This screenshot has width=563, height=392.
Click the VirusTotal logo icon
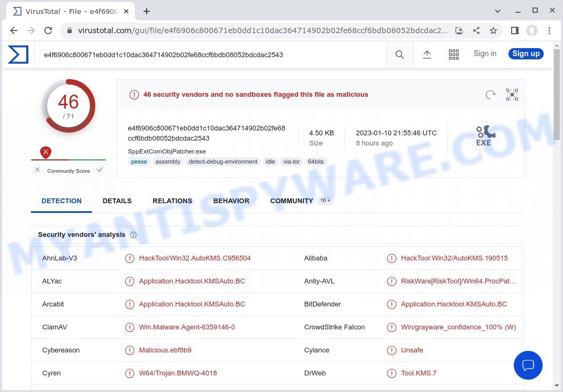coord(18,55)
